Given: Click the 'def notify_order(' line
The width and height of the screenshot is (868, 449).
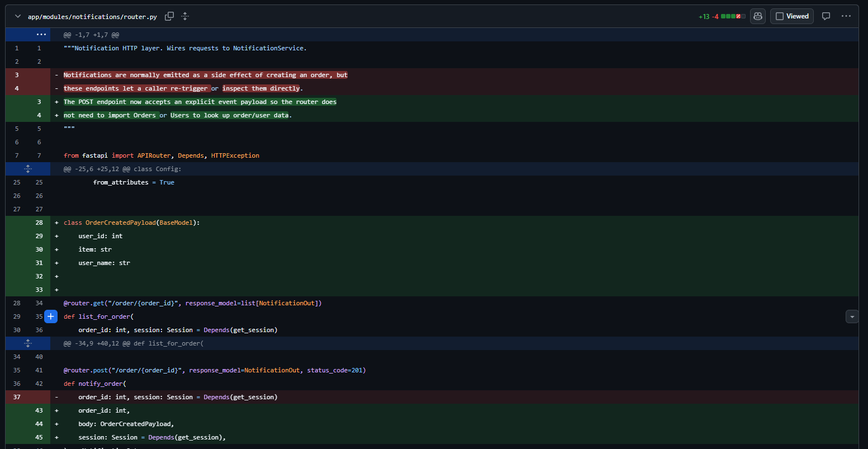Looking at the screenshot, I should tap(95, 384).
